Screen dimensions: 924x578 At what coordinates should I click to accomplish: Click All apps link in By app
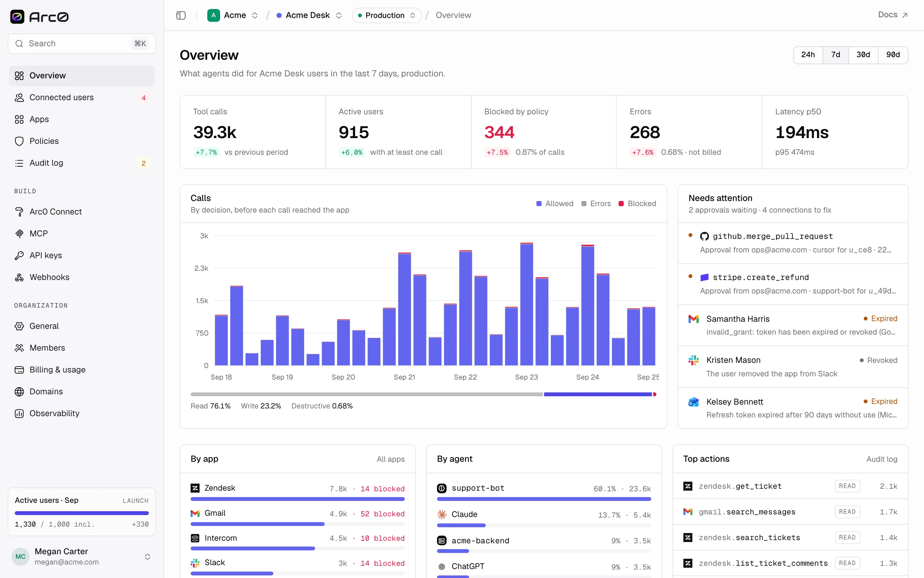pos(390,459)
